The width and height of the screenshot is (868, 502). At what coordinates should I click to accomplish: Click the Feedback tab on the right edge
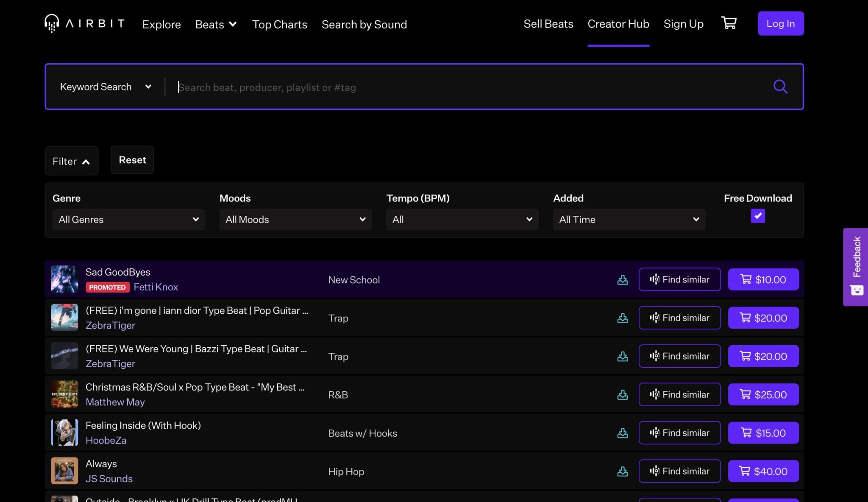click(x=856, y=257)
